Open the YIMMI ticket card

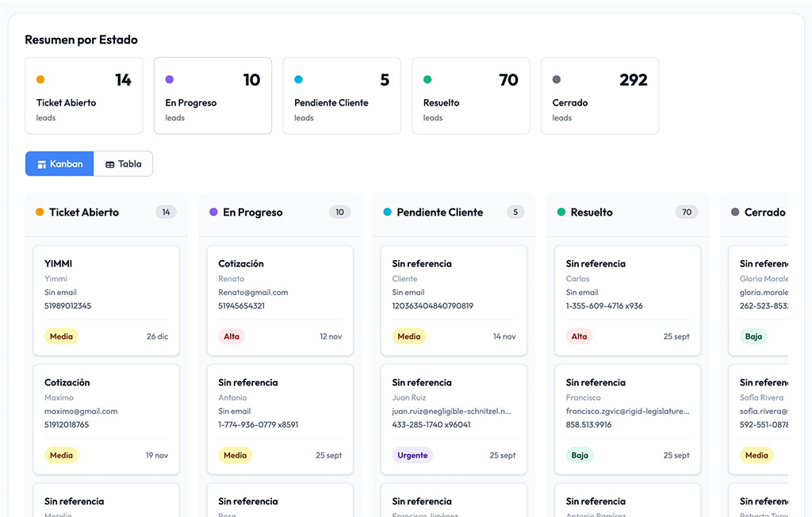106,298
